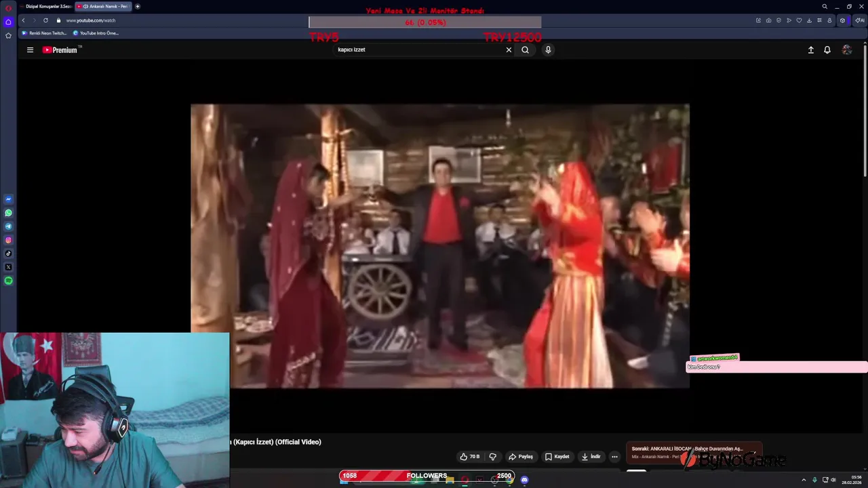Open the shield checkmark toolbar icon
The width and height of the screenshot is (868, 488).
[778, 20]
